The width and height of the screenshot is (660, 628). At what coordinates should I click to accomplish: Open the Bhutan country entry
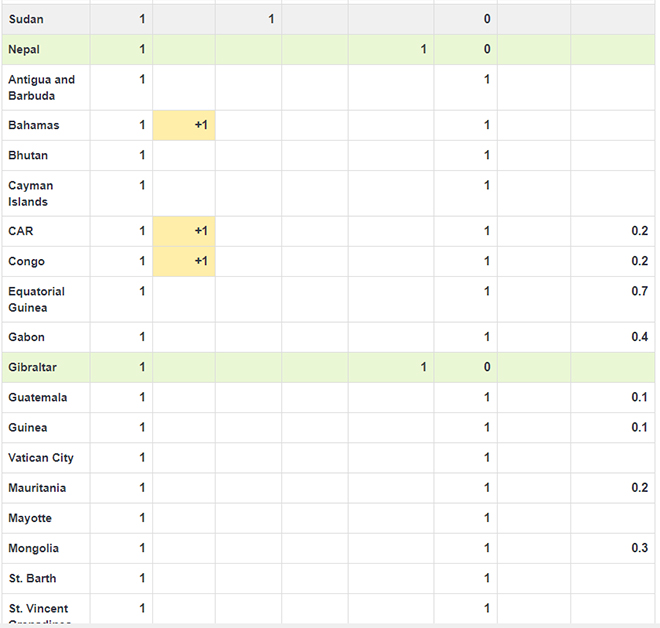[28, 155]
